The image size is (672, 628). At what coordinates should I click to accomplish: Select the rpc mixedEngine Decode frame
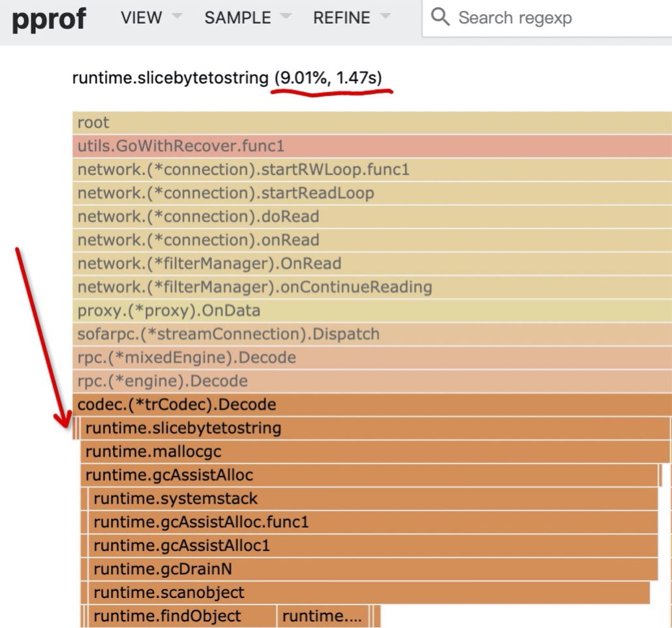pos(372,358)
